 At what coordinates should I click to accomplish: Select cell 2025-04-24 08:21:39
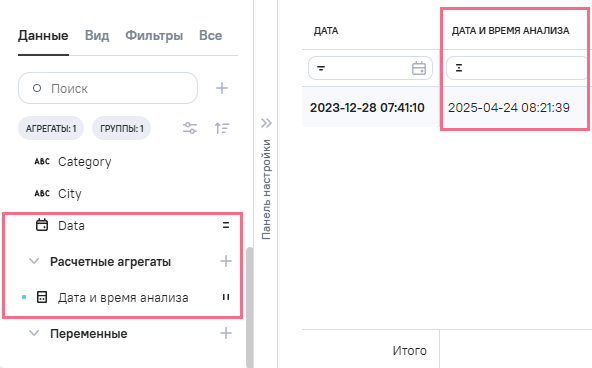[x=509, y=108]
